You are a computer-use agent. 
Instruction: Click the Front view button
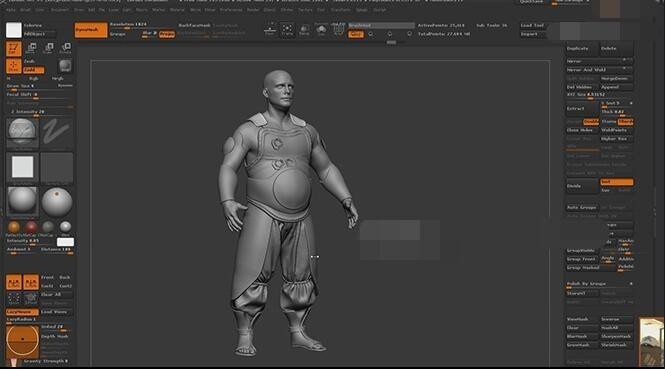48,277
